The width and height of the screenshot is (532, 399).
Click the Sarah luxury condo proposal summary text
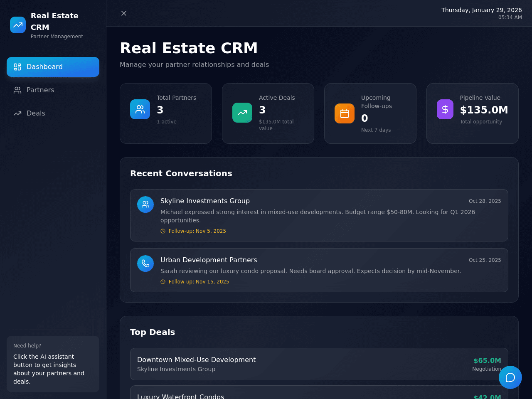311,271
